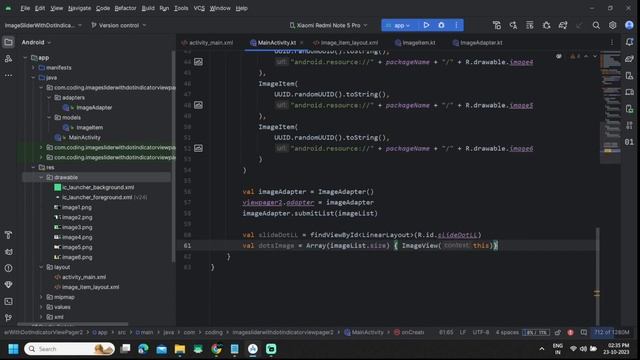Run the app with the Run button
Image resolution: width=640 pixels, height=360 pixels.
(x=426, y=25)
